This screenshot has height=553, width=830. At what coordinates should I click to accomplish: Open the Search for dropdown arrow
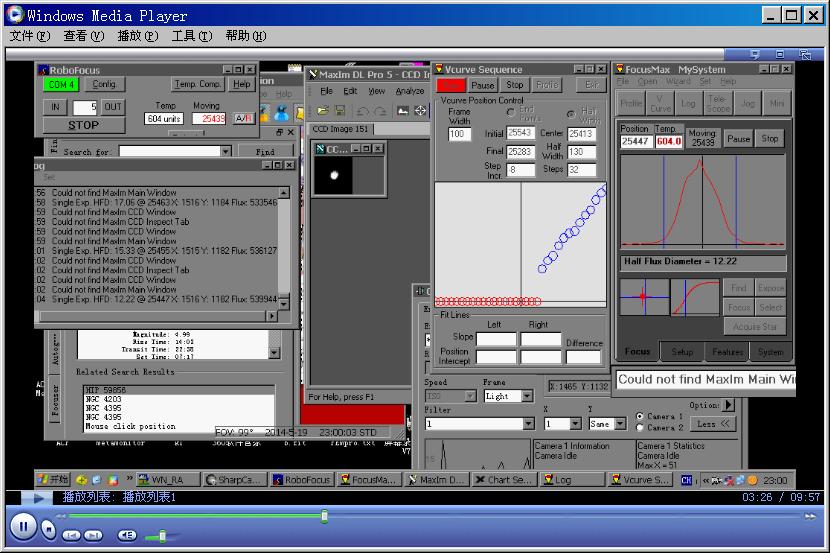[226, 152]
